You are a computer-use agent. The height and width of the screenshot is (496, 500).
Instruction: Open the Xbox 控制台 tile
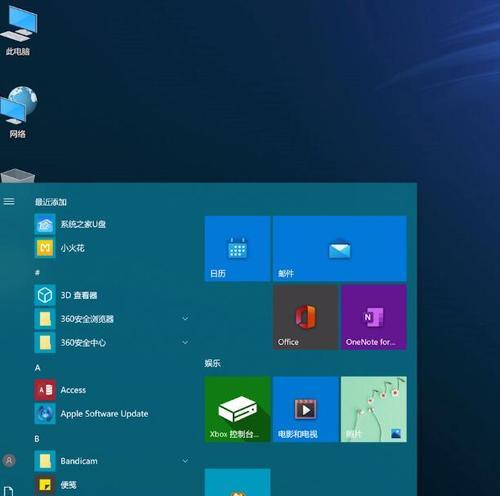pos(237,409)
